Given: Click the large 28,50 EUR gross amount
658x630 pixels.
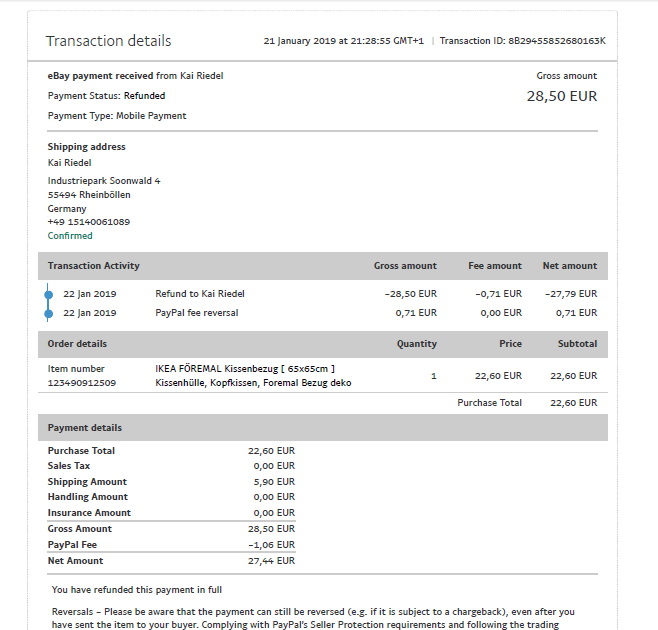Looking at the screenshot, I should 561,97.
